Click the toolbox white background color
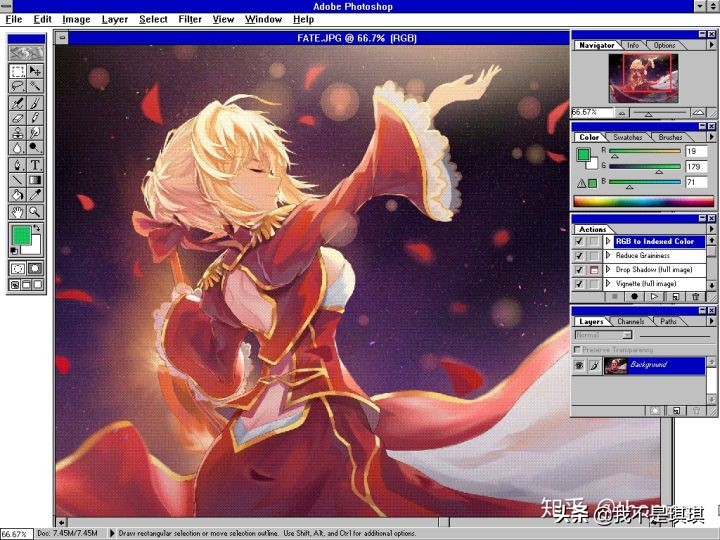 [36, 248]
